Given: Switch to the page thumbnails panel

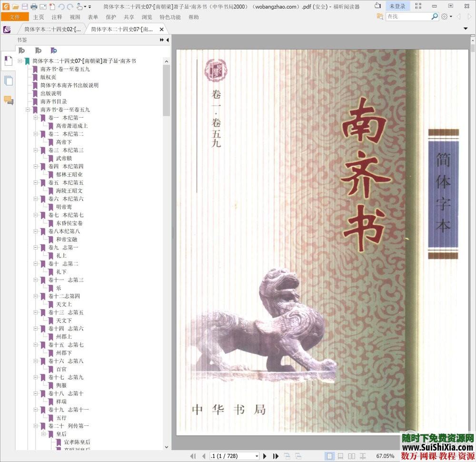Looking at the screenshot, I should coord(8,81).
